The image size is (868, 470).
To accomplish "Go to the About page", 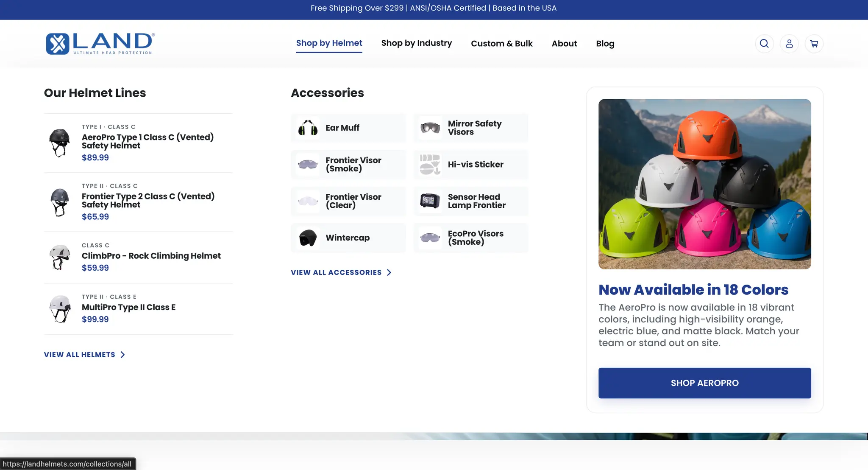I will pyautogui.click(x=564, y=44).
